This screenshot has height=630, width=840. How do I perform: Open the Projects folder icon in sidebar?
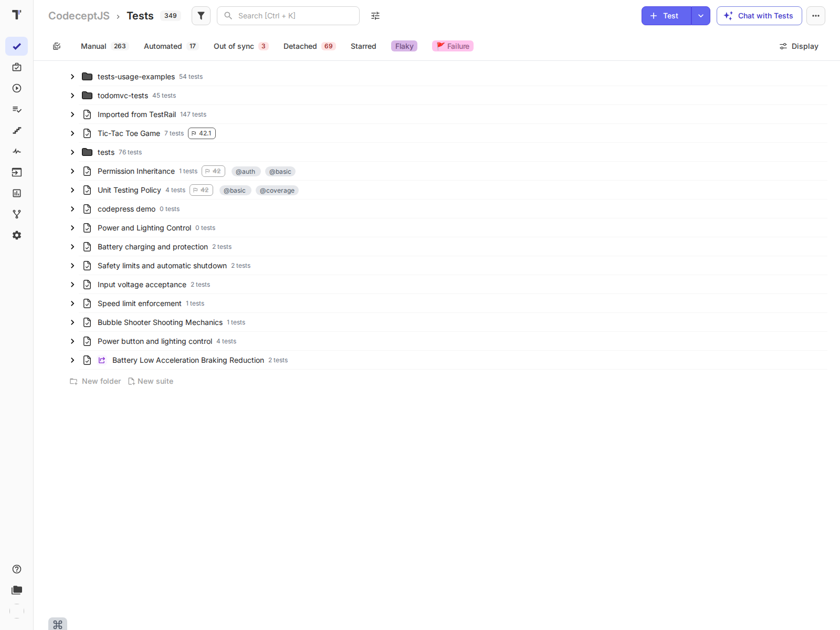[x=17, y=590]
